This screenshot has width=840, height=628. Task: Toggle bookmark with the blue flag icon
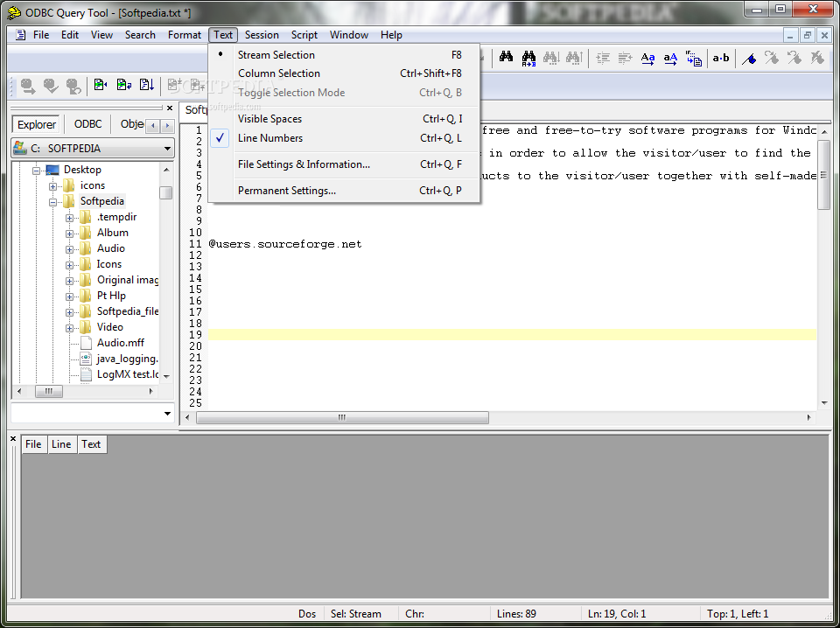(x=749, y=58)
